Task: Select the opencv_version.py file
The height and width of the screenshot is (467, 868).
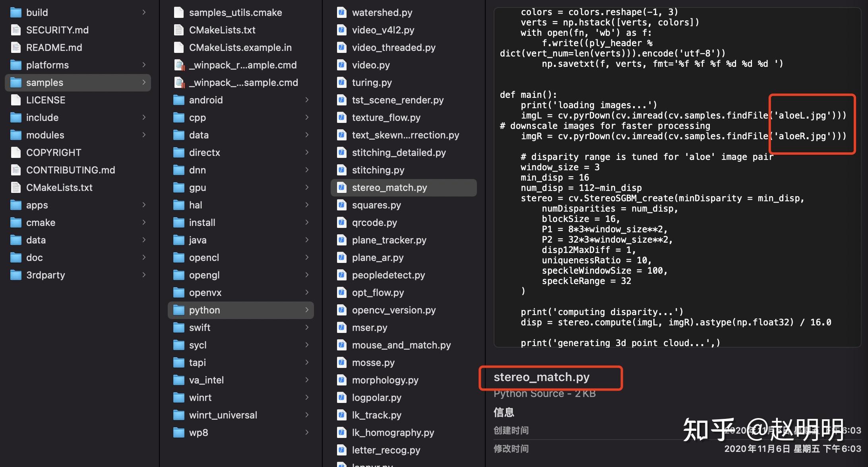Action: (393, 310)
